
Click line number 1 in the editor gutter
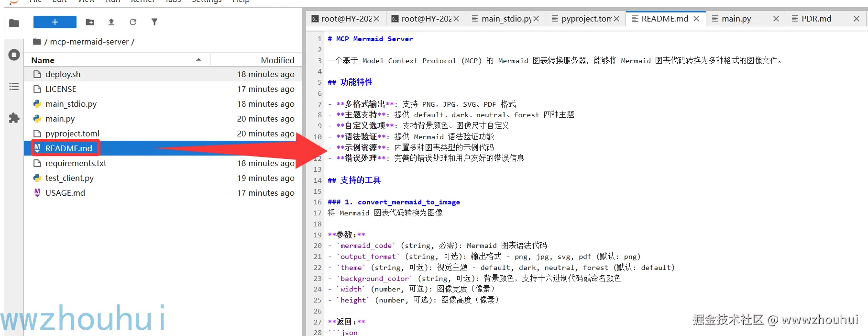[319, 39]
